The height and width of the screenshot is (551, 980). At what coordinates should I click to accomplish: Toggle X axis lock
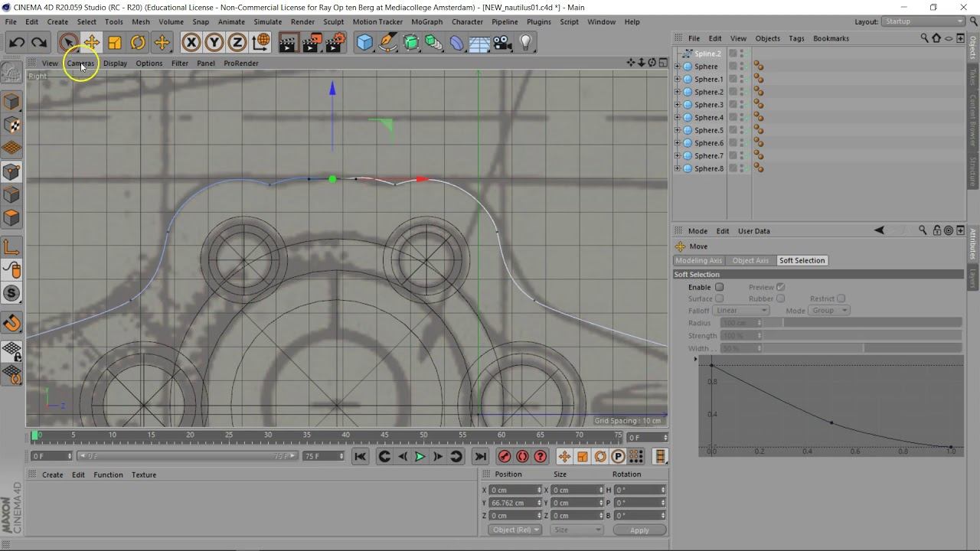191,43
